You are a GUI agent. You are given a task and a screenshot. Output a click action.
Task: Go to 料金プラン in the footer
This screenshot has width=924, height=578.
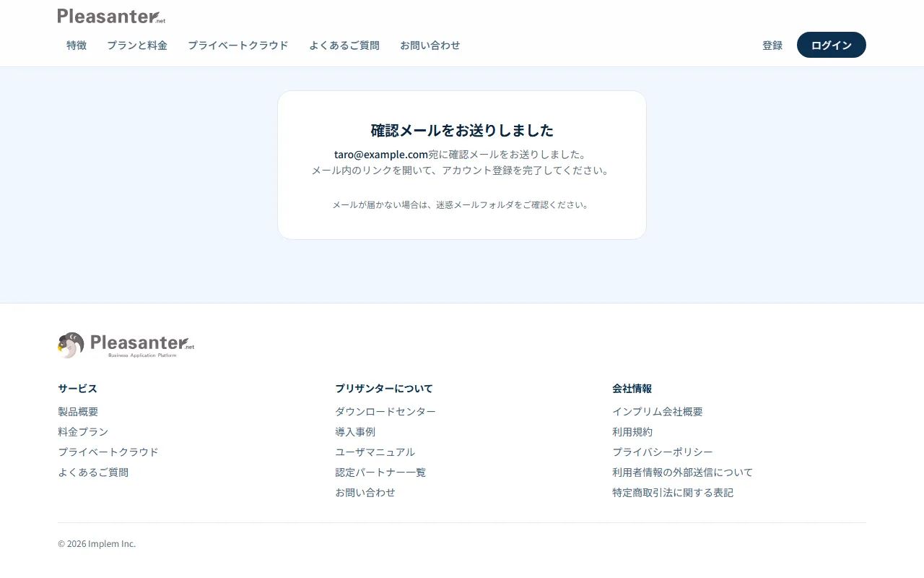pos(83,432)
